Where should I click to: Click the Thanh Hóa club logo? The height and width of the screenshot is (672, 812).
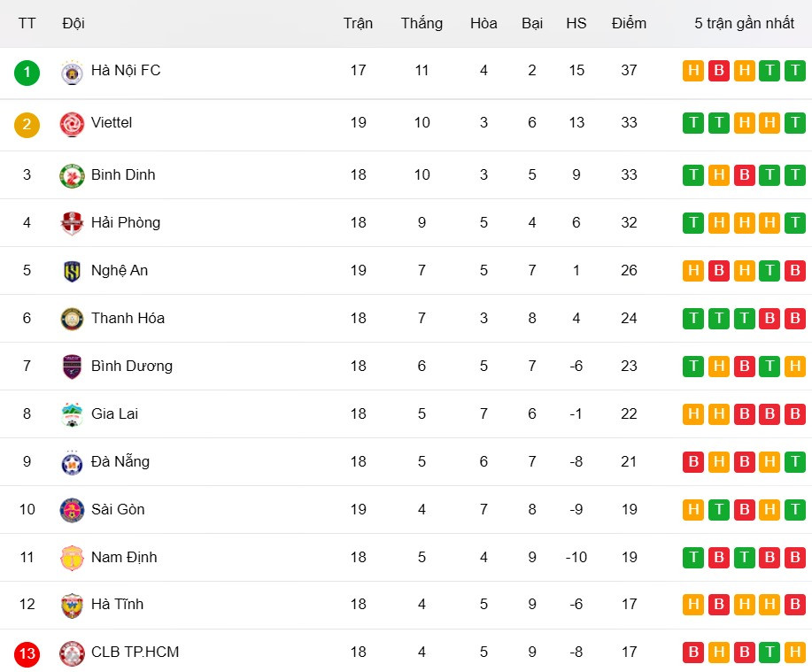click(x=72, y=319)
